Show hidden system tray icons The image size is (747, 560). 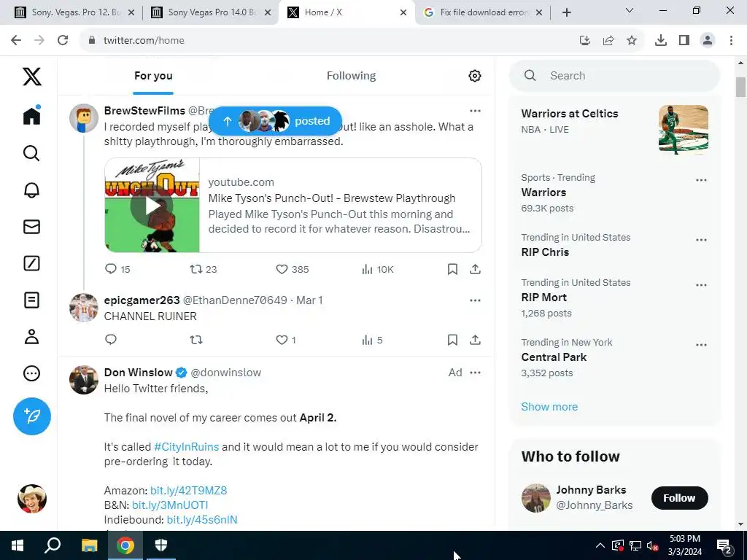coord(600,545)
